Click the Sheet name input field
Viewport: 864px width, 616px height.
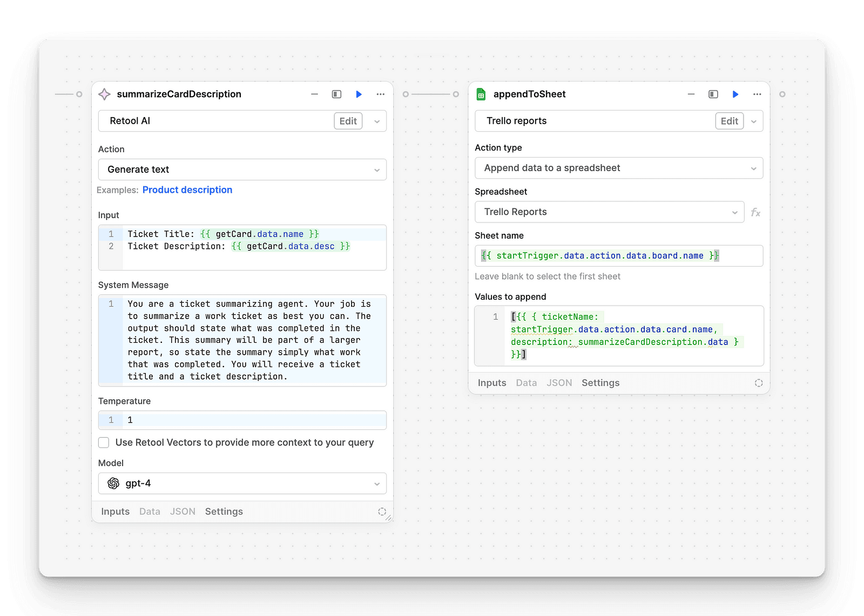(619, 256)
